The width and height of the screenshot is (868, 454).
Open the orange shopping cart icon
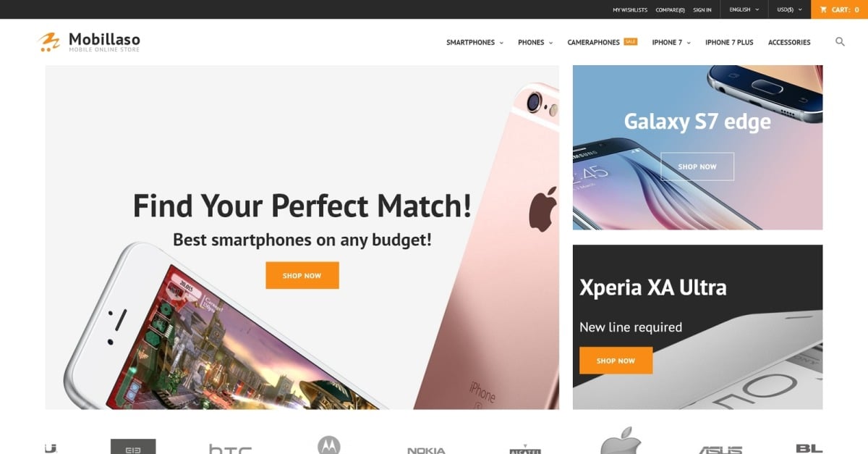pos(823,9)
